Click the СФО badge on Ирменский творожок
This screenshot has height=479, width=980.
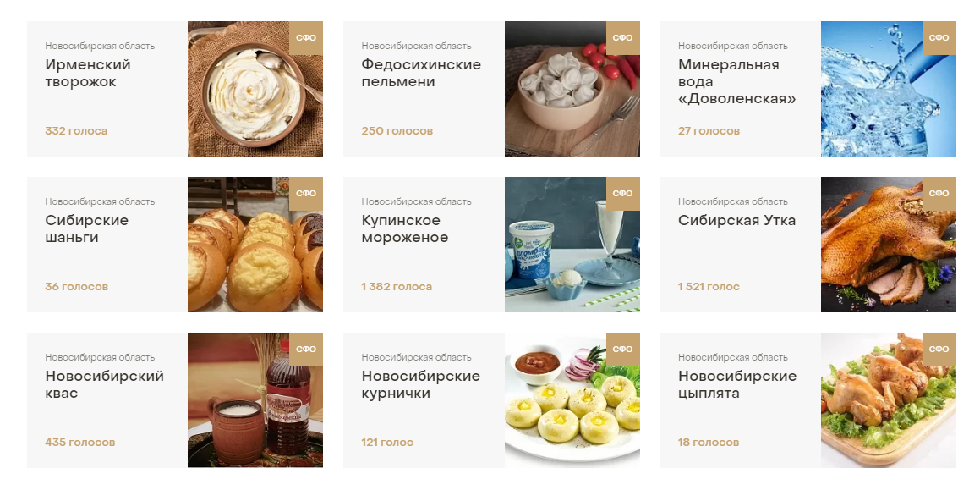(x=306, y=38)
